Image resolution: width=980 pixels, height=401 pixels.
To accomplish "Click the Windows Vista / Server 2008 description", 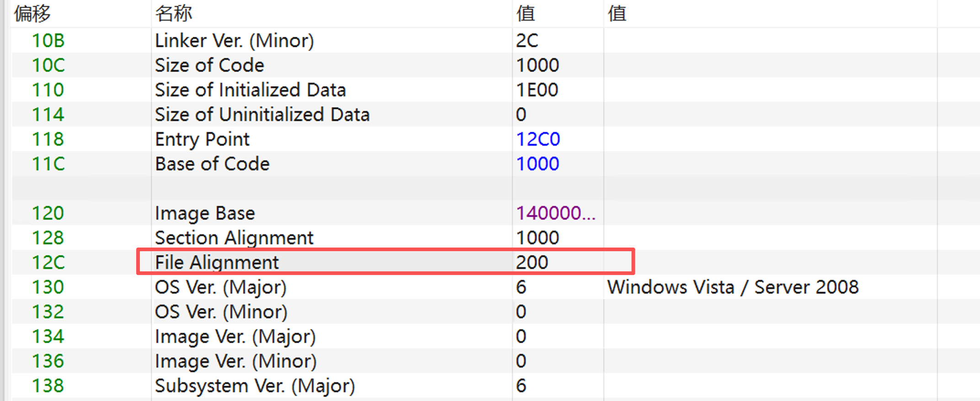I will click(x=733, y=287).
